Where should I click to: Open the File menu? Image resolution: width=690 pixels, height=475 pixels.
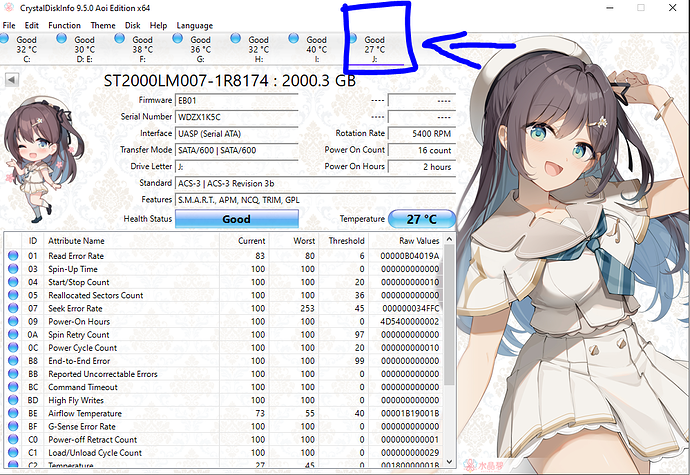(9, 24)
